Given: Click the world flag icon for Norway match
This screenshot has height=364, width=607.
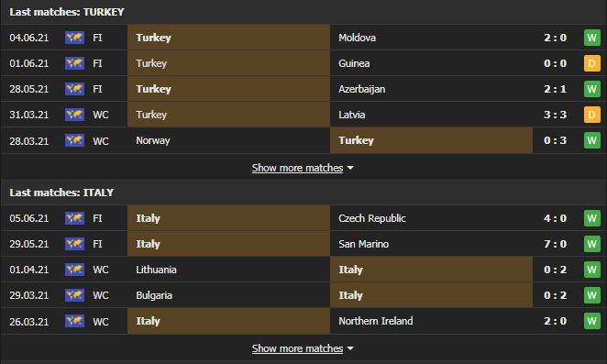Looking at the screenshot, I should click(x=74, y=140).
